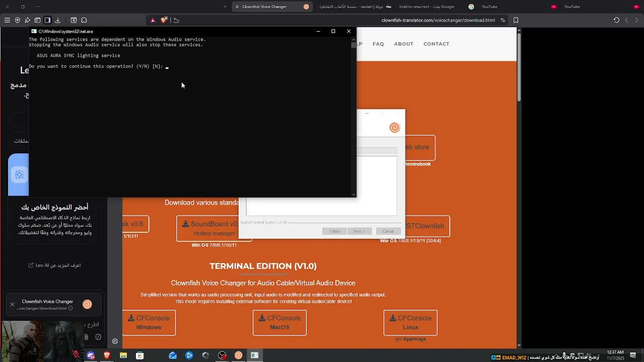Open learn more about Leo AI link
The height and width of the screenshot is (362, 644).
[54, 265]
